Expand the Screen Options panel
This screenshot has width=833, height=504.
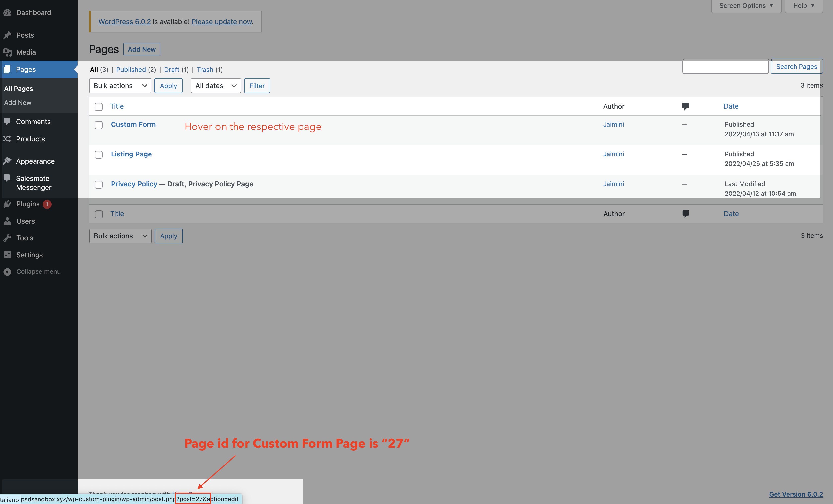pyautogui.click(x=745, y=5)
